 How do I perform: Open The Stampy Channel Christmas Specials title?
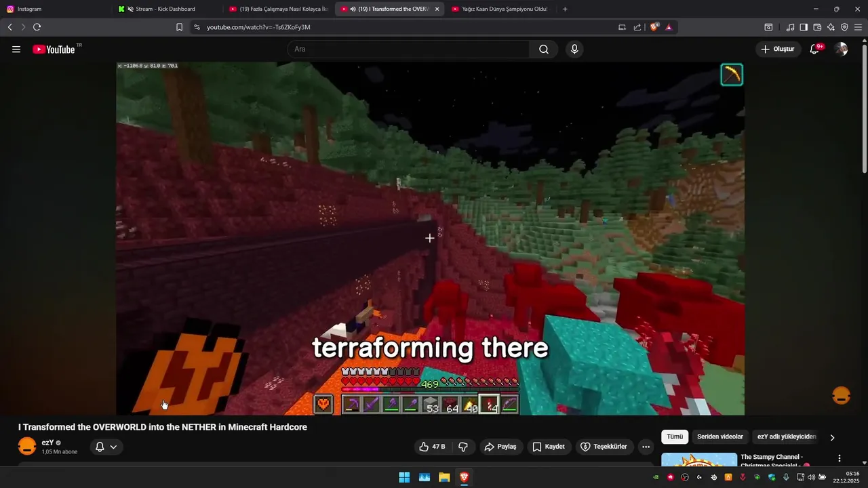click(x=775, y=461)
